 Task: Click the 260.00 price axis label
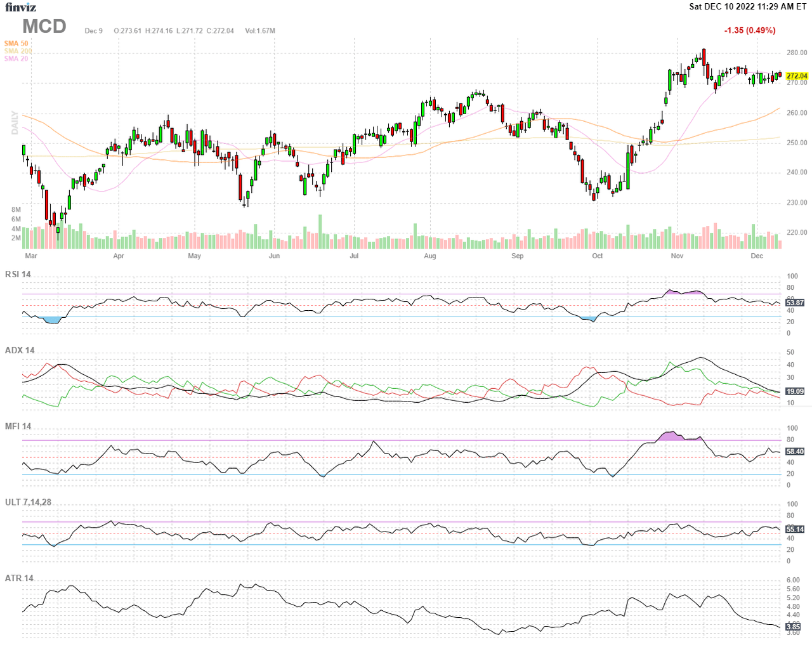797,113
